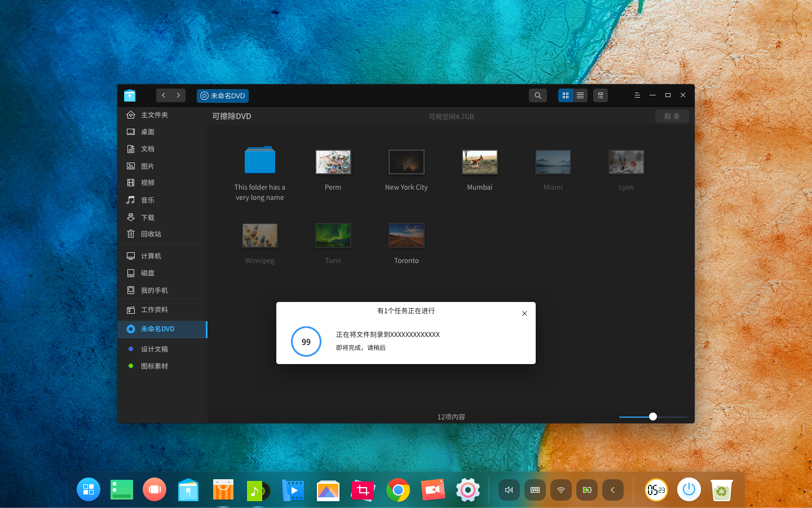This screenshot has width=812, height=508.
Task: Open 图片 in the sidebar
Action: click(x=162, y=166)
